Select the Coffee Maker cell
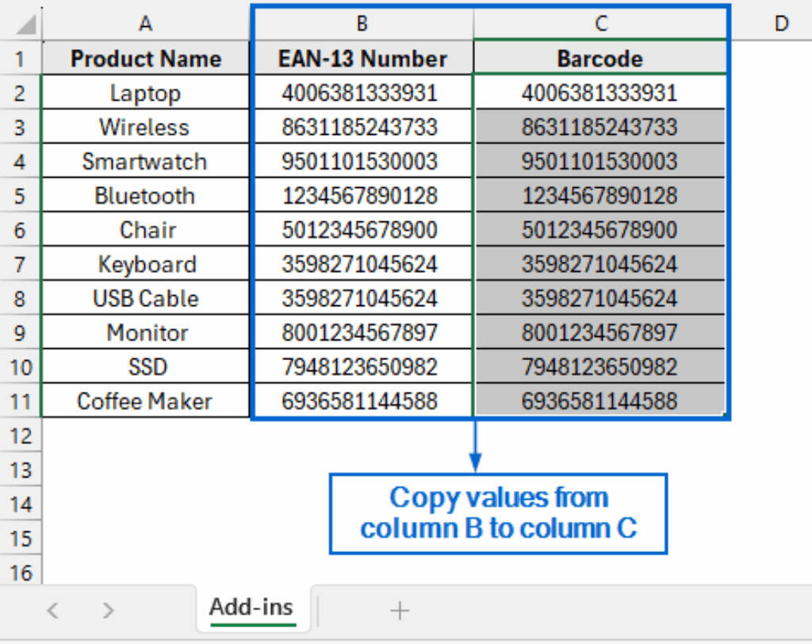The width and height of the screenshot is (812, 644). pyautogui.click(x=145, y=401)
